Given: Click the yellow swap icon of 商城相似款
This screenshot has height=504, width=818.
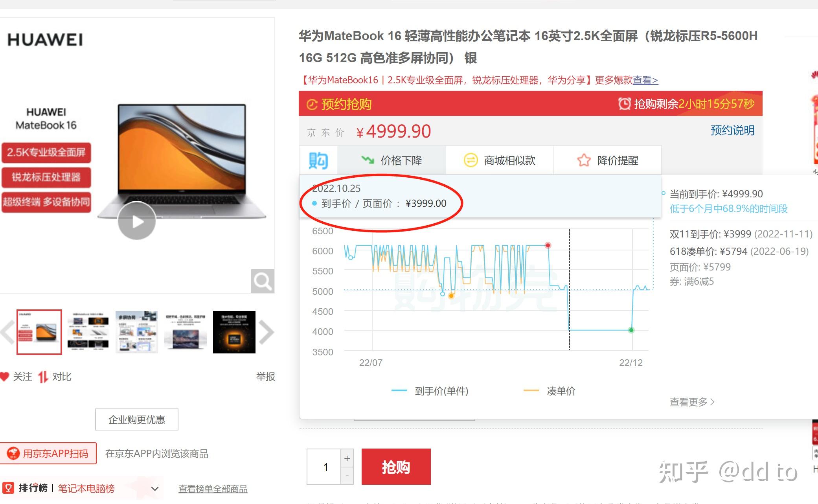Looking at the screenshot, I should point(471,160).
